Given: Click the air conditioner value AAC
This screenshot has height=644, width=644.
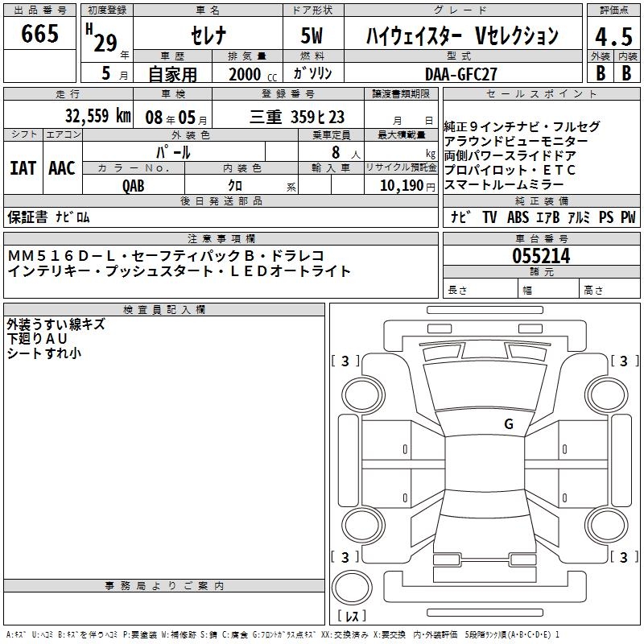Looking at the screenshot, I should point(62,168).
